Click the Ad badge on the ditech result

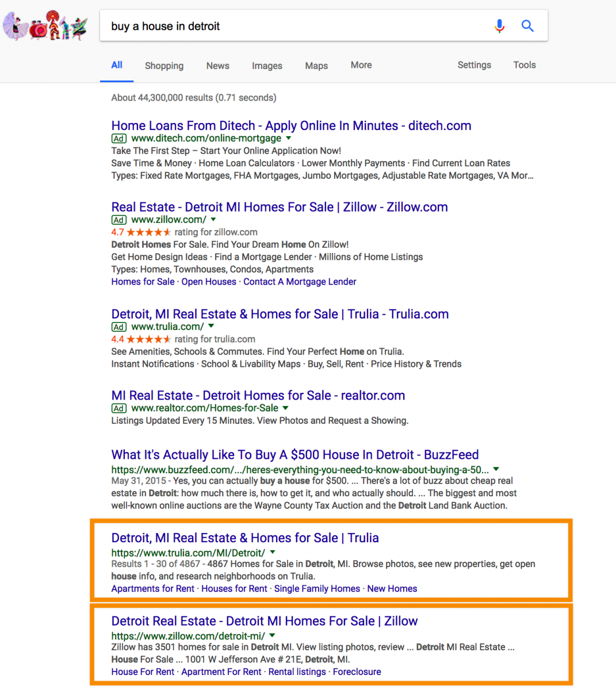pos(119,139)
